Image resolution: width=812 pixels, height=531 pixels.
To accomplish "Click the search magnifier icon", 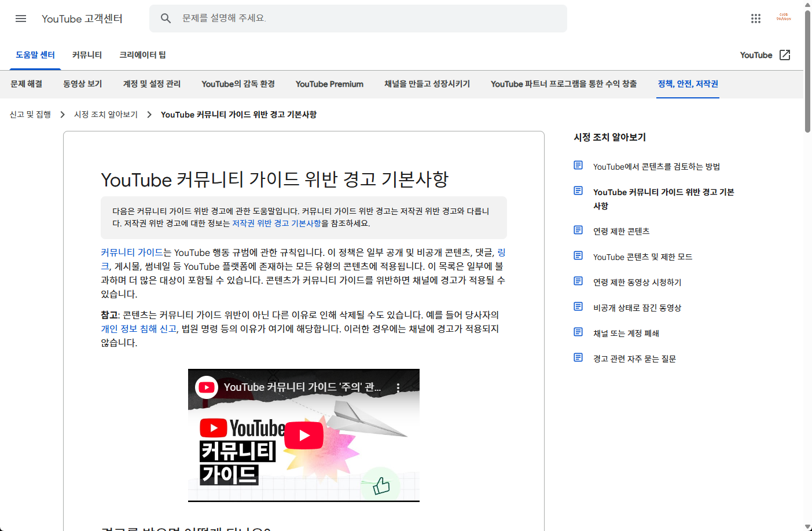I will point(166,19).
